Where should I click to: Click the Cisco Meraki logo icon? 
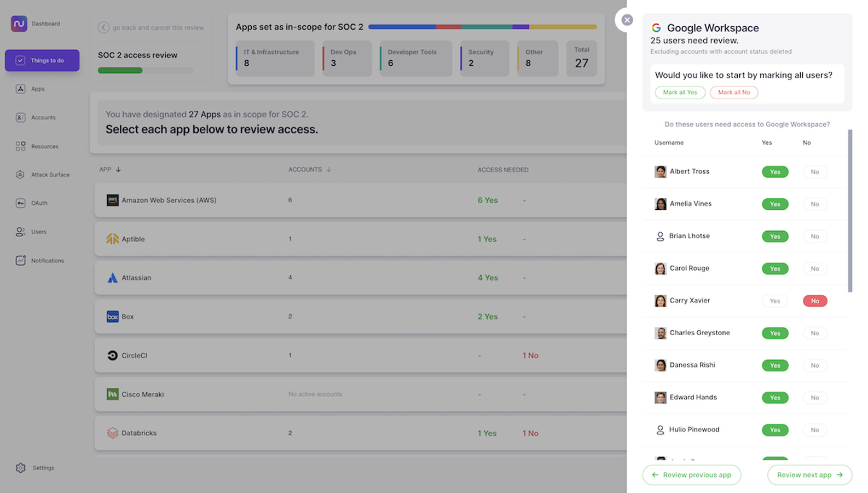[113, 394]
